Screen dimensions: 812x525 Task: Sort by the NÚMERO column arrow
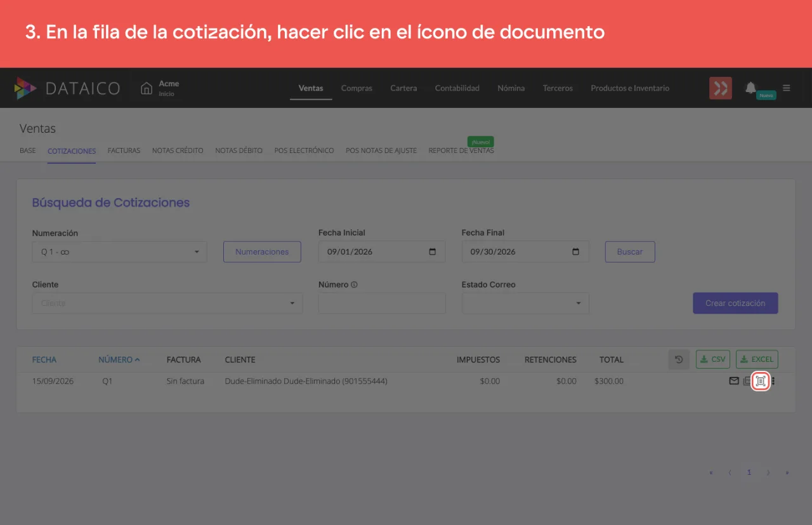[137, 359]
